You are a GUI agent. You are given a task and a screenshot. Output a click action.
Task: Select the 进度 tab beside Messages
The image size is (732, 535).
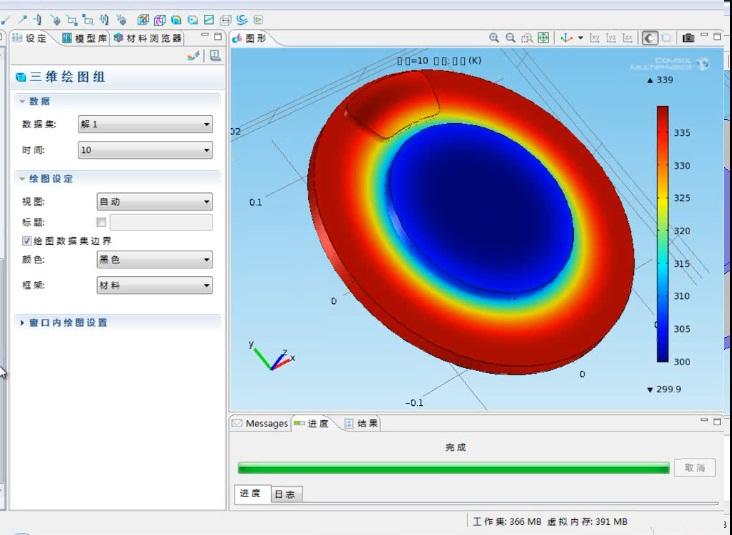[312, 423]
